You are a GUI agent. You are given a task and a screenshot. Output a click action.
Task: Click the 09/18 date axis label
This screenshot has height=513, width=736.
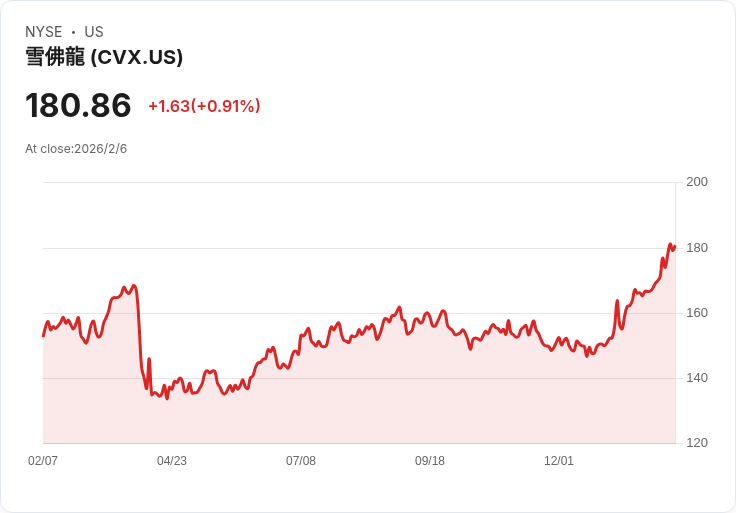pos(430,461)
